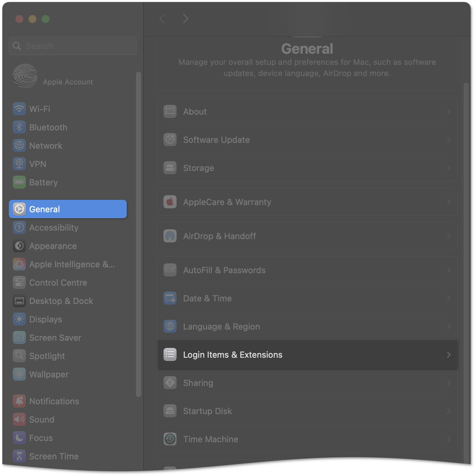
Task: Click the Language & Region globe icon
Action: coord(170,327)
